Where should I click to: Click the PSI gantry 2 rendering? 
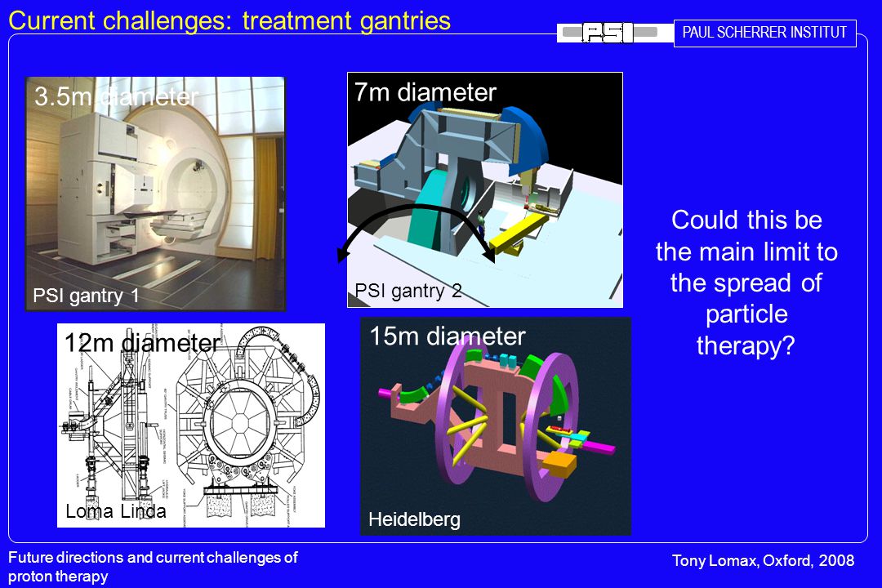click(x=485, y=189)
